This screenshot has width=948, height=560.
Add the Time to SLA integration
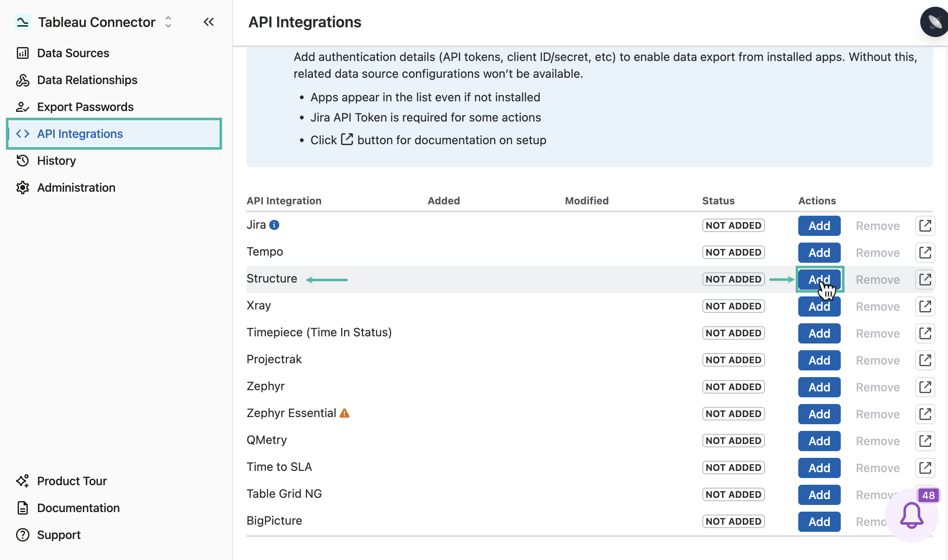click(819, 468)
